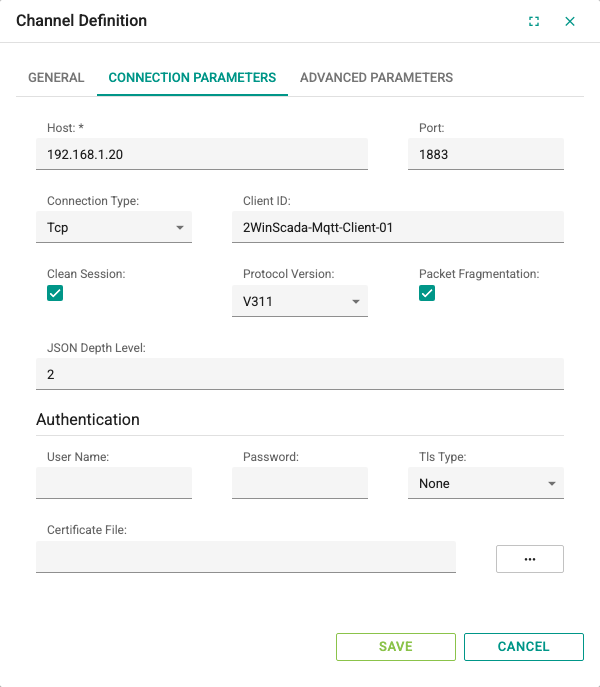Screen dimensions: 600x687
Task: Open the Advanced Parameters tab
Action: point(376,78)
